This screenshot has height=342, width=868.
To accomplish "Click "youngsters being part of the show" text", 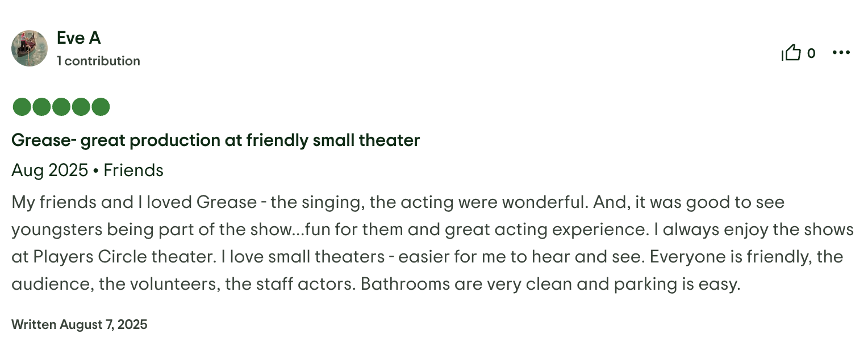I will tap(149, 230).
